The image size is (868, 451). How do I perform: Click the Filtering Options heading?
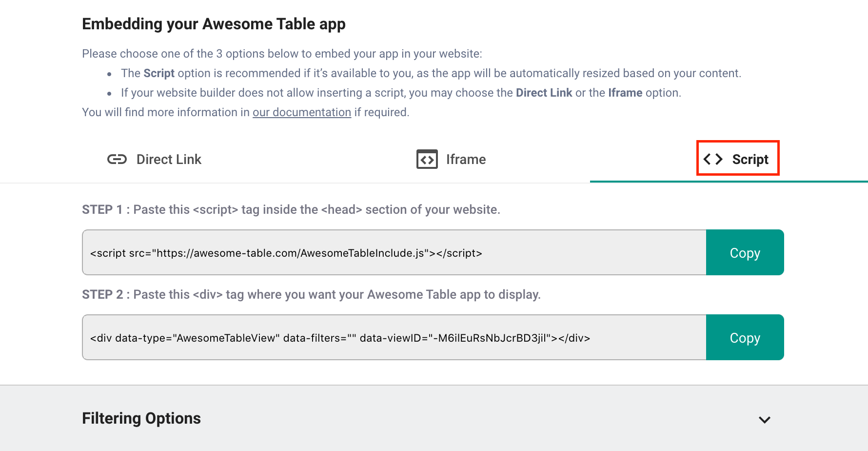click(x=141, y=418)
